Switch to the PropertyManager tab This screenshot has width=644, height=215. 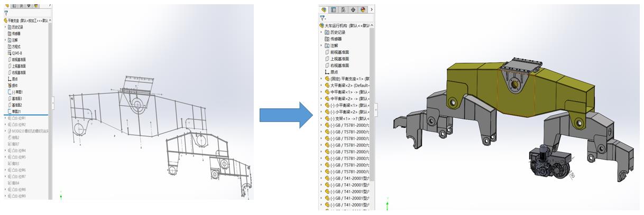click(x=334, y=10)
